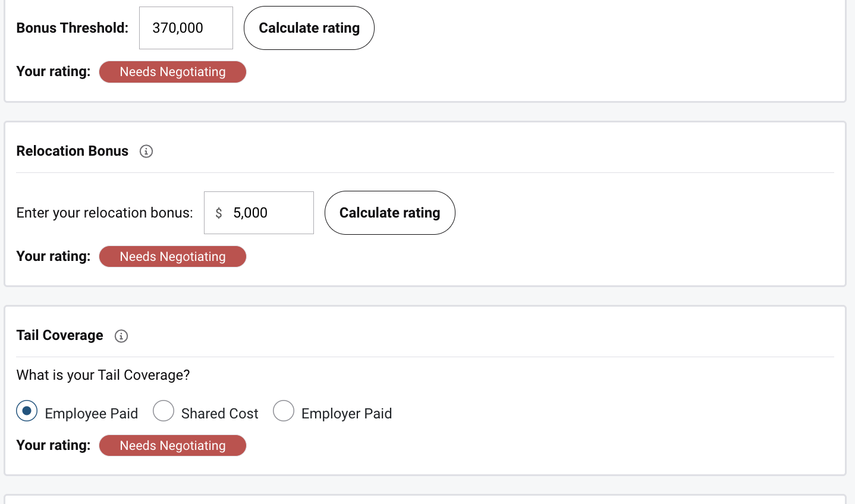
Task: Click the Tail Coverage Needs Negotiating badge
Action: point(172,446)
